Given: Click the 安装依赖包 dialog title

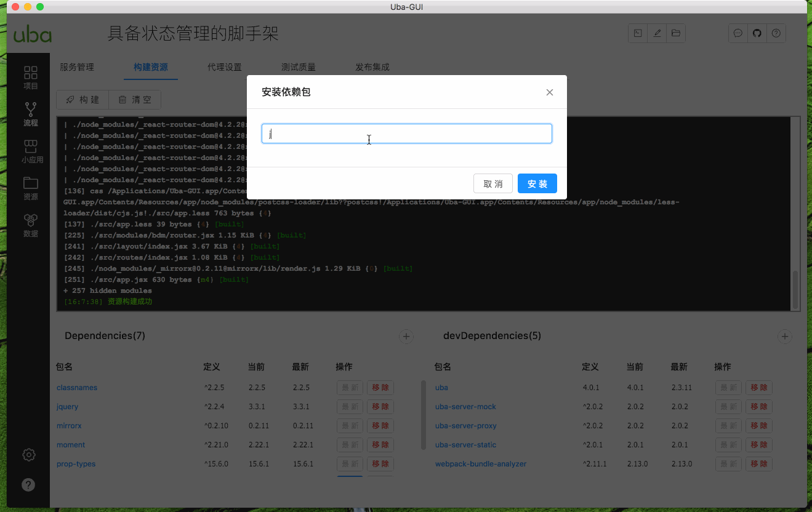Looking at the screenshot, I should point(286,92).
